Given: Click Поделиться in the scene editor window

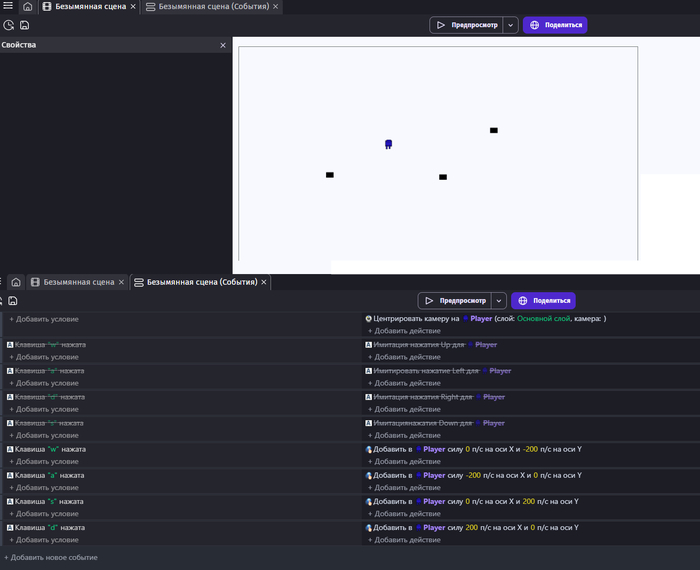Looking at the screenshot, I should click(x=555, y=25).
